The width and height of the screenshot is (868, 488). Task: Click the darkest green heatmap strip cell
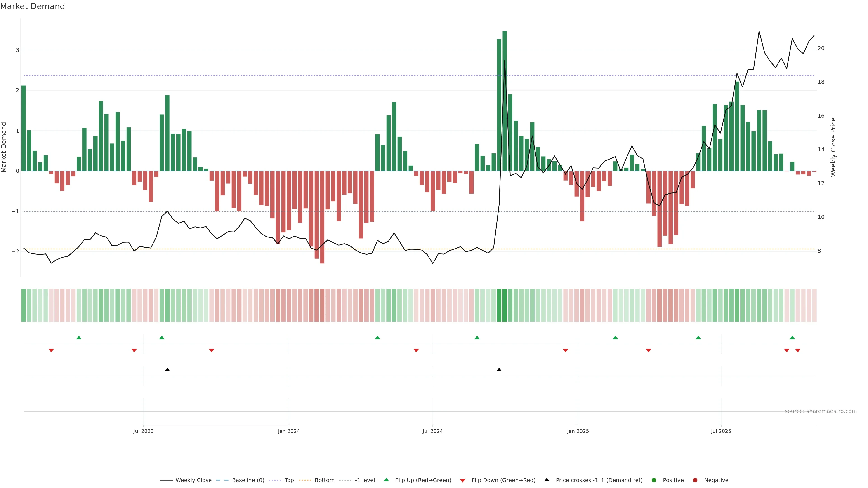pyautogui.click(x=505, y=305)
